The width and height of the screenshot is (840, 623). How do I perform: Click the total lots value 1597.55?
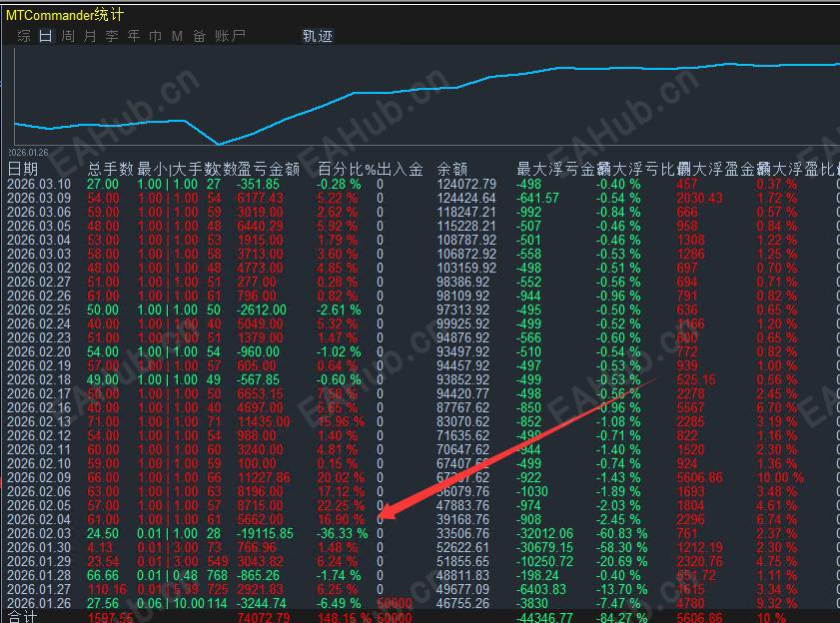[110, 617]
